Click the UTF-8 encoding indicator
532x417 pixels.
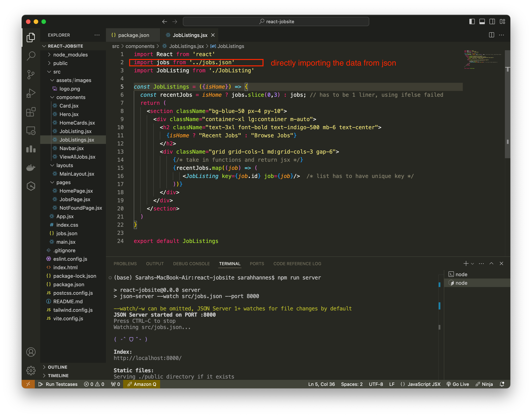click(x=376, y=384)
